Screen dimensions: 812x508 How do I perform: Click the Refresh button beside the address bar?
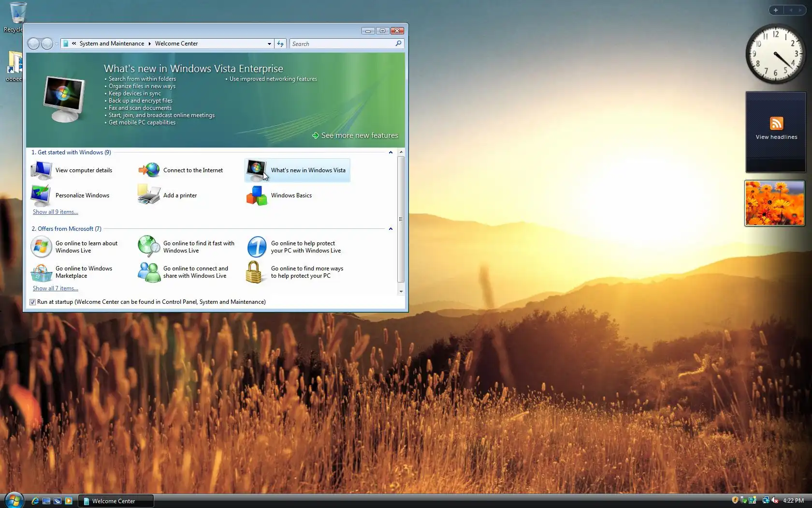point(280,44)
